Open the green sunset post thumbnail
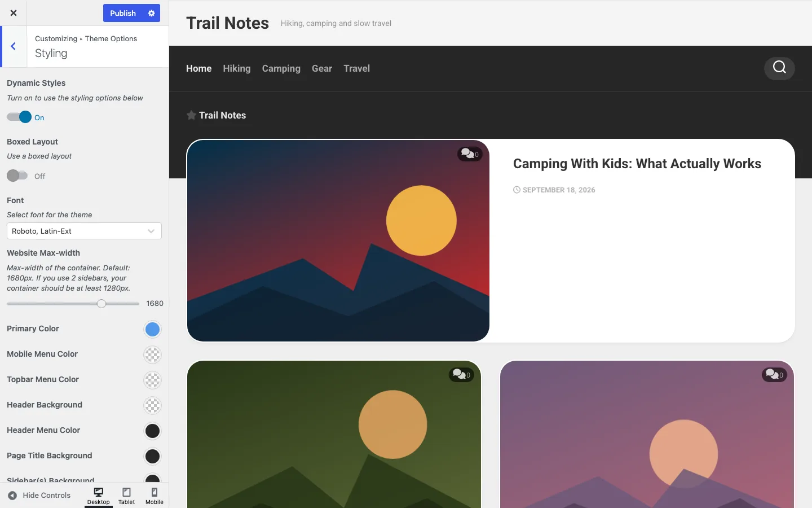The image size is (812, 508). click(334, 434)
